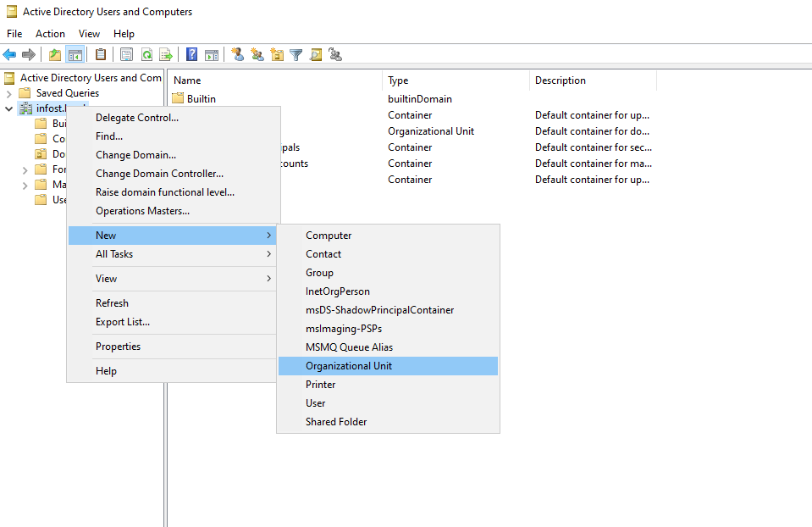
Task: Select msDS-ShadowPrincipalContainer entry
Action: [x=389, y=310]
